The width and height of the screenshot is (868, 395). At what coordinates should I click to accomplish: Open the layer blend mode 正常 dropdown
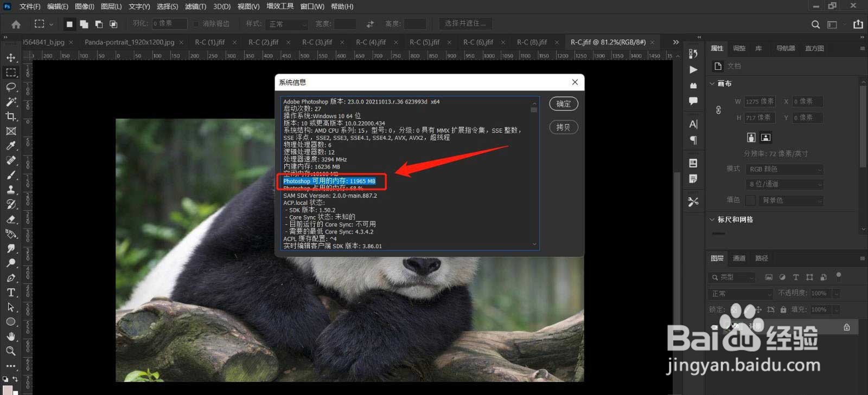click(x=741, y=293)
